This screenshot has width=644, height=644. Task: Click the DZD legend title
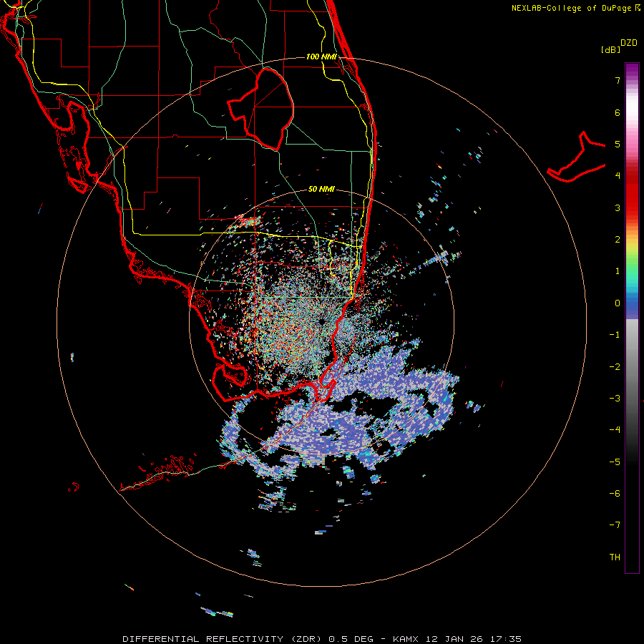pos(629,43)
